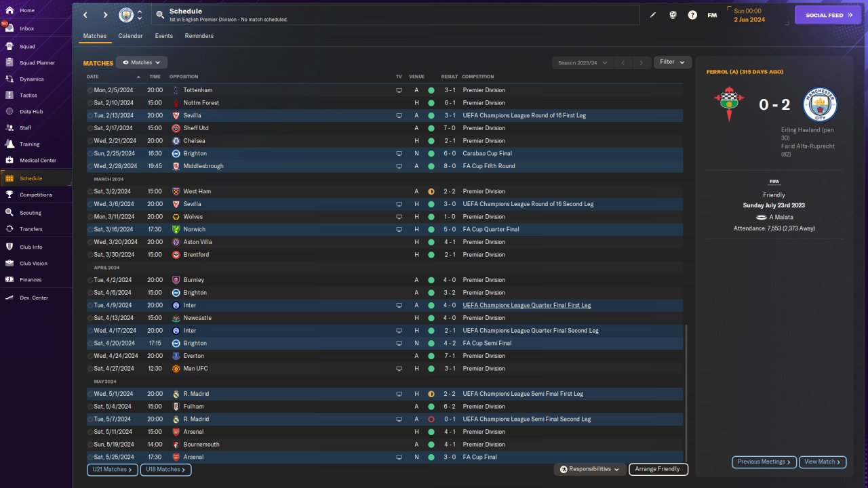Open UEFA Champions League Quarter Final First Leg link

tap(527, 306)
